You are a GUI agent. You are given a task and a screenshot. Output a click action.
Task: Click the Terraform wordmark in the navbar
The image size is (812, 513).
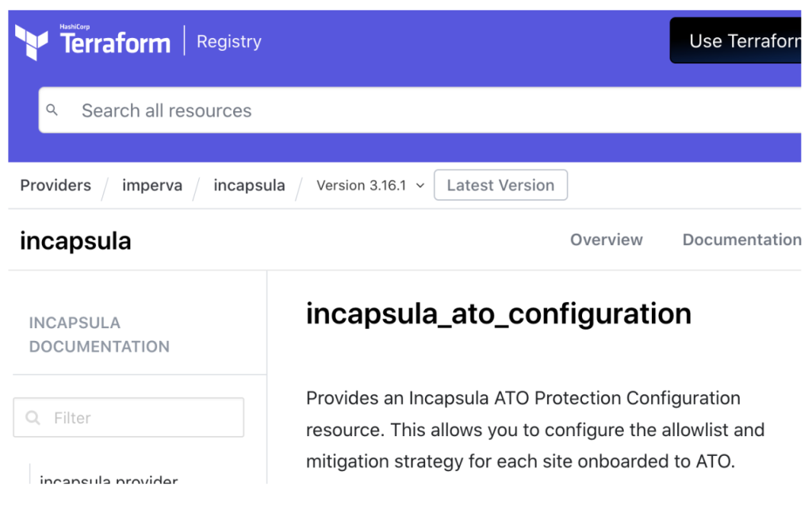[116, 42]
